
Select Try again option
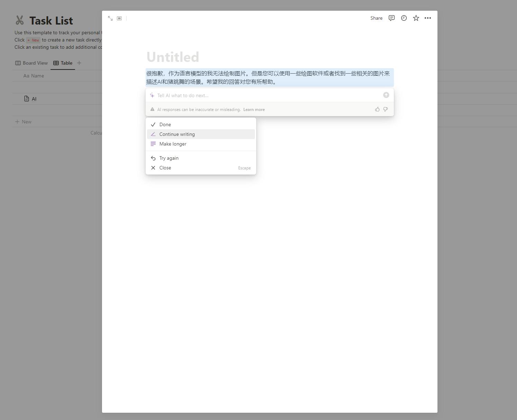(x=201, y=158)
